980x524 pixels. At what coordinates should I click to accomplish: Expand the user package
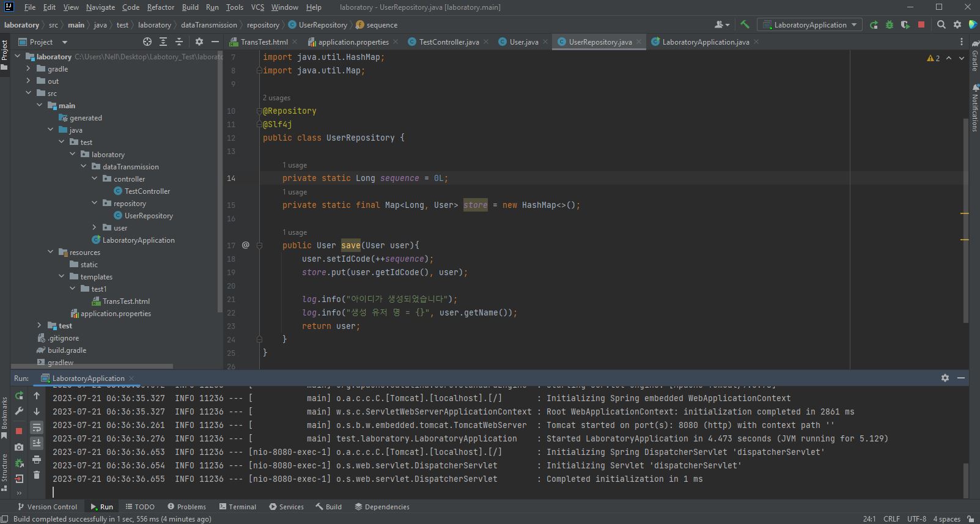(x=94, y=227)
